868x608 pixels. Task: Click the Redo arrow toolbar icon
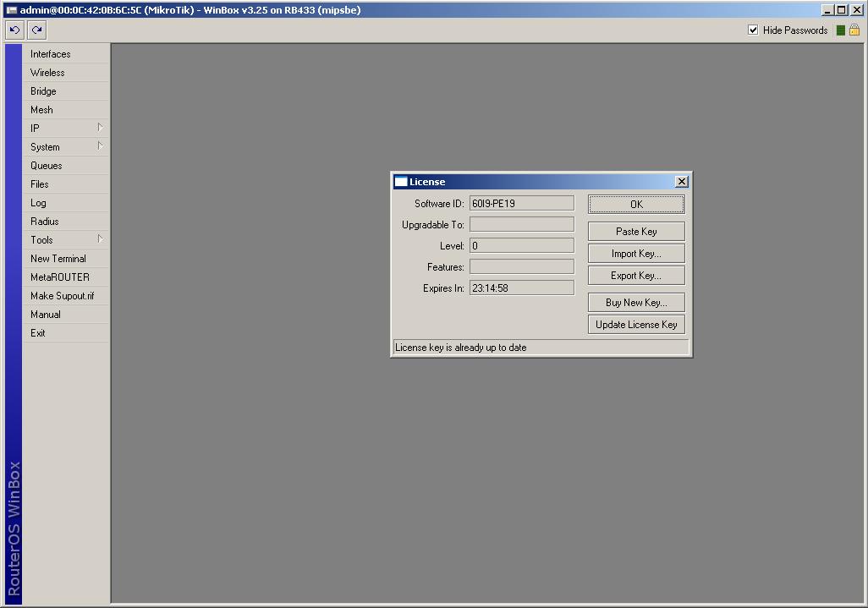point(37,30)
